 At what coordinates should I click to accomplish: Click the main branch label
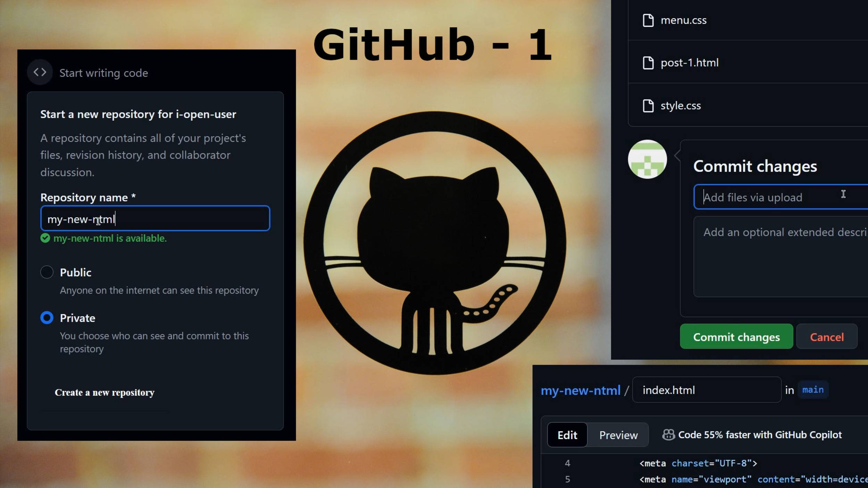813,389
